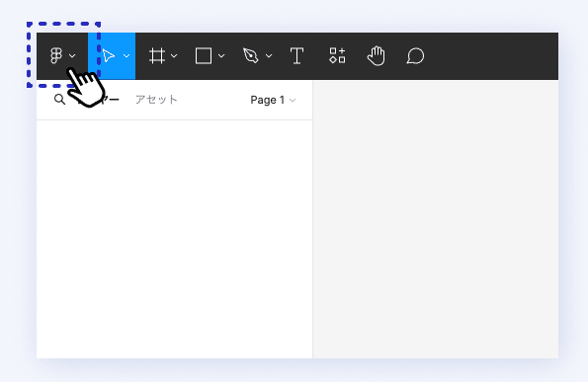Viewport: 588px width, 382px height.
Task: Click the empty gray canvas area
Action: pyautogui.click(x=436, y=219)
